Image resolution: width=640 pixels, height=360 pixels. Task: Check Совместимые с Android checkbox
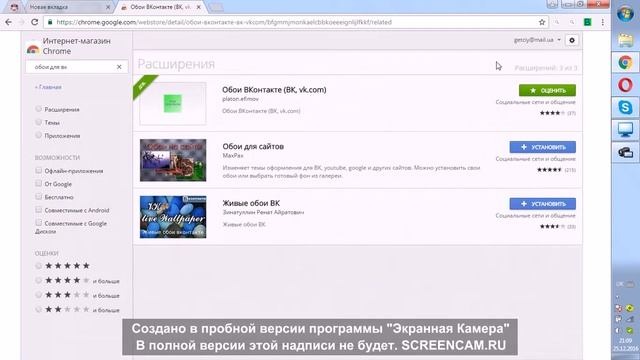38,209
